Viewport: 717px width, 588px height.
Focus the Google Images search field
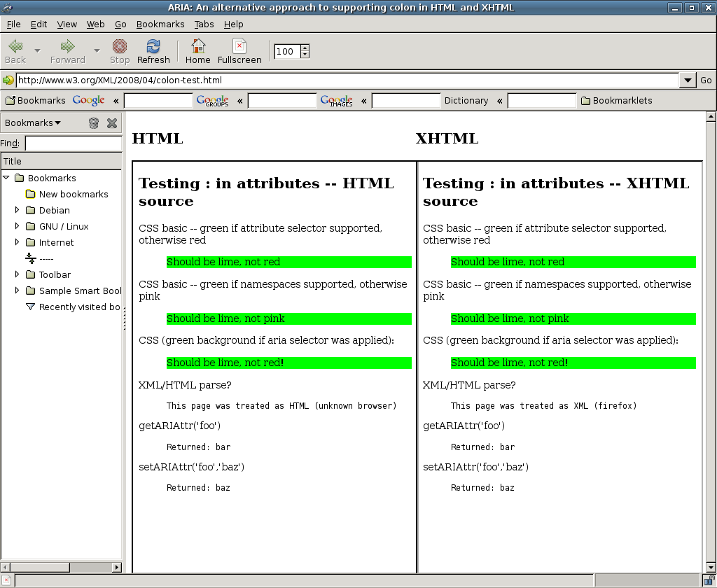pyautogui.click(x=406, y=101)
